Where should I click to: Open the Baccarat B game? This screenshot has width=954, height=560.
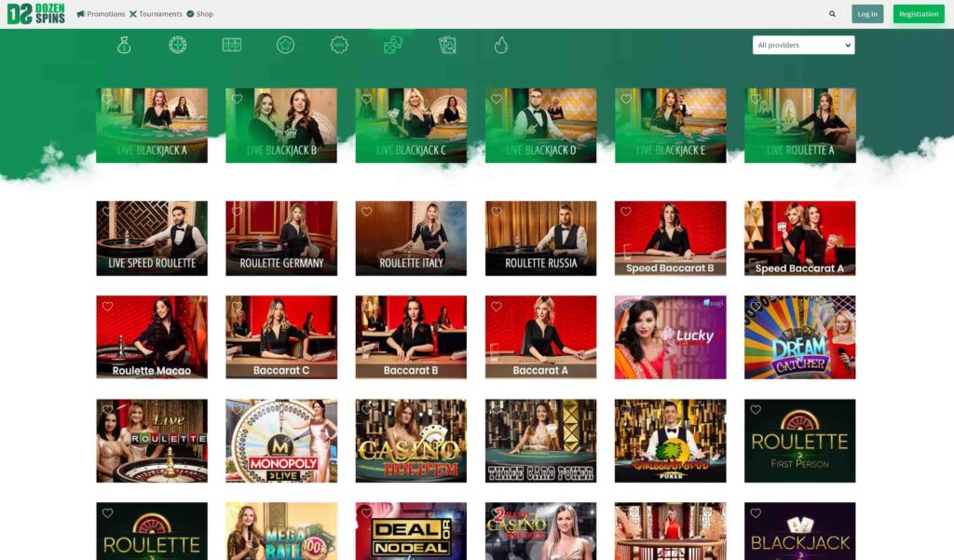coord(411,337)
